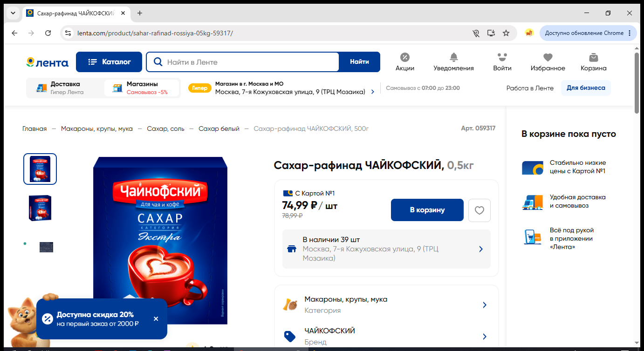The image size is (644, 351).
Task: Click the Для бизнеса button
Action: pyautogui.click(x=586, y=88)
